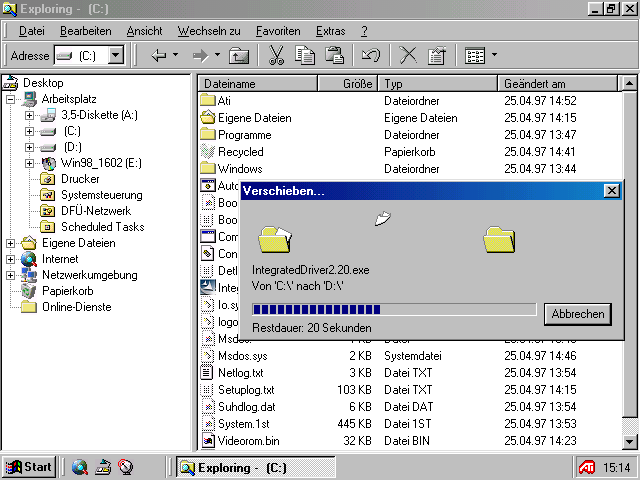Launch Internet Explorer from quick launch
The height and width of the screenshot is (480, 640).
[80, 467]
